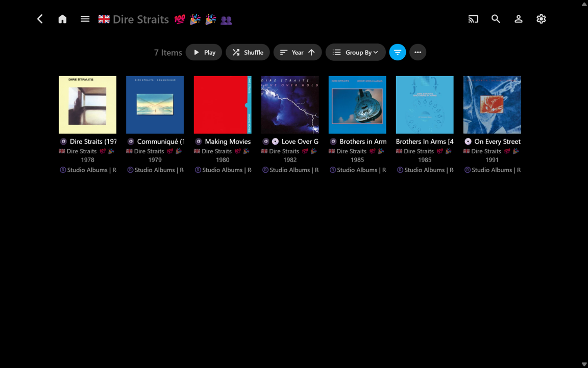Viewport: 588px width, 368px height.
Task: Open the settings gear icon
Action: point(541,19)
